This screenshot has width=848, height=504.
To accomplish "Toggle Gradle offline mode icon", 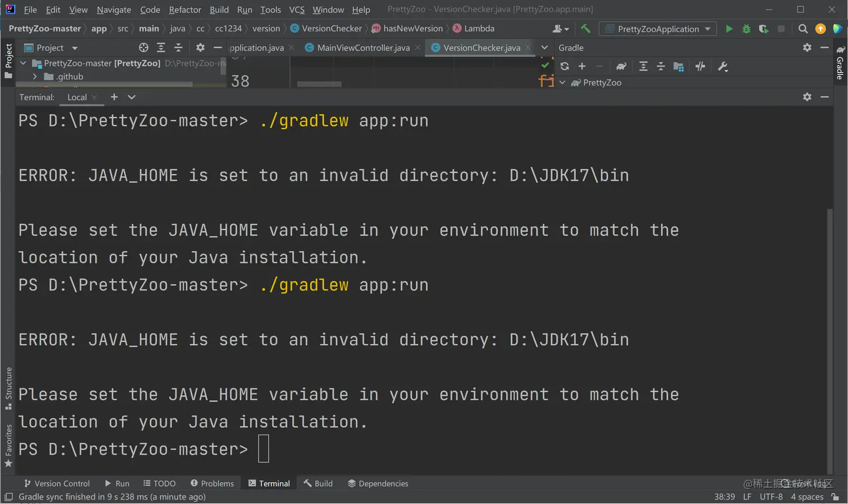I will (700, 66).
